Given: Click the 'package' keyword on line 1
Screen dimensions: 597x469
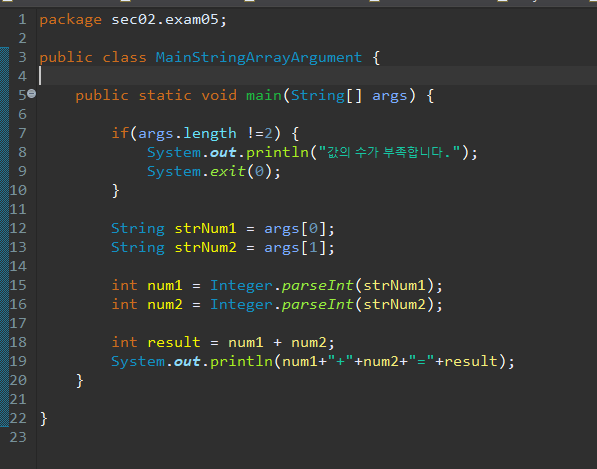Looking at the screenshot, I should pyautogui.click(x=70, y=20).
